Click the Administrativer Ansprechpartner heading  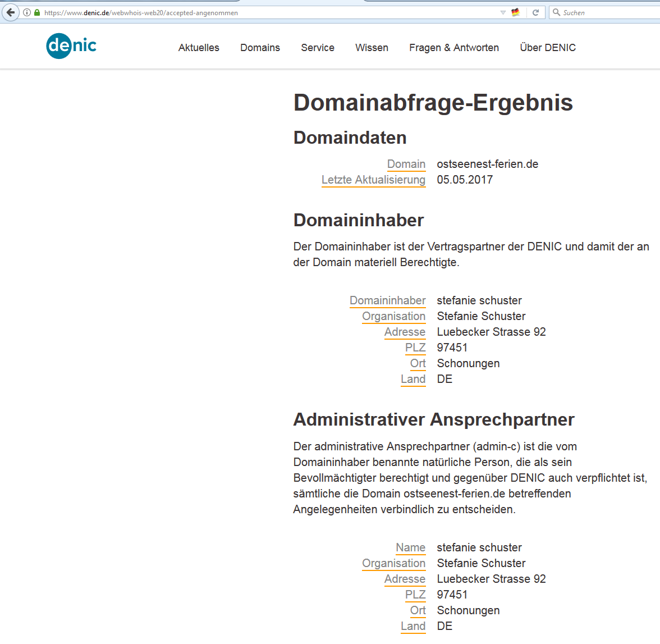point(434,419)
